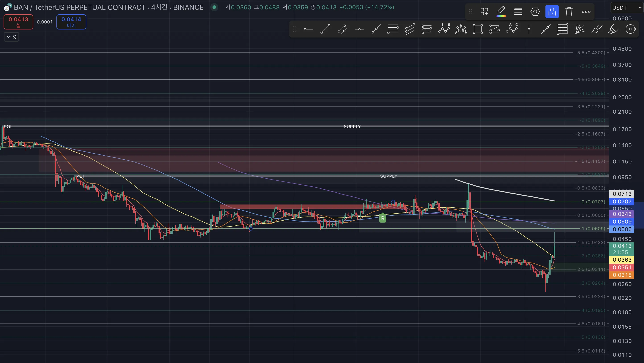This screenshot has height=363, width=644.
Task: Click the 0.0414 buy button
Action: point(71,22)
